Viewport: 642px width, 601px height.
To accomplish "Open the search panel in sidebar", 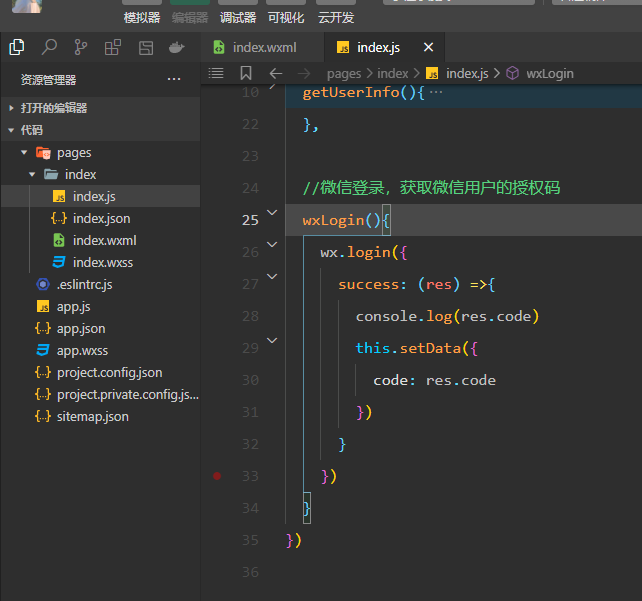I will (x=48, y=47).
